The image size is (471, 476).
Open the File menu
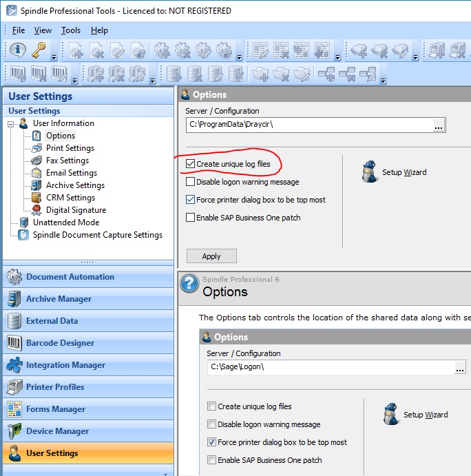[19, 30]
